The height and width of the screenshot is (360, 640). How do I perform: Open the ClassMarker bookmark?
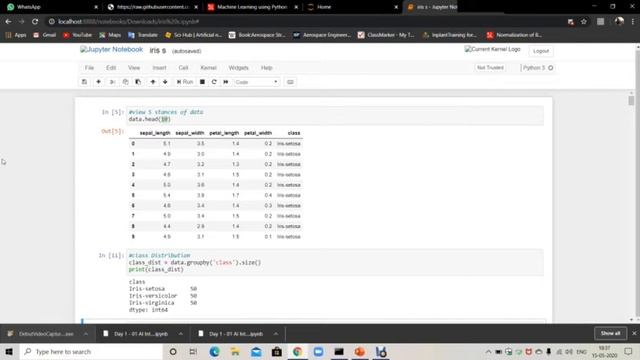386,35
